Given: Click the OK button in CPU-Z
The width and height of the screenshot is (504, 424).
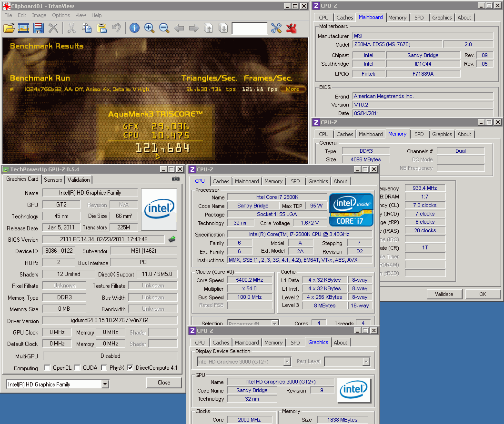Looking at the screenshot, I should tap(483, 294).
